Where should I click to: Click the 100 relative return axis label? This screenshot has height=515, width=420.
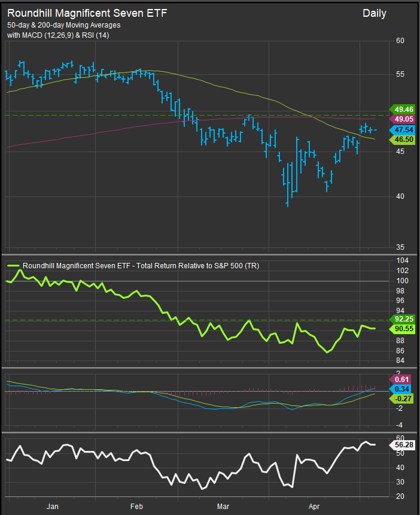tap(402, 281)
